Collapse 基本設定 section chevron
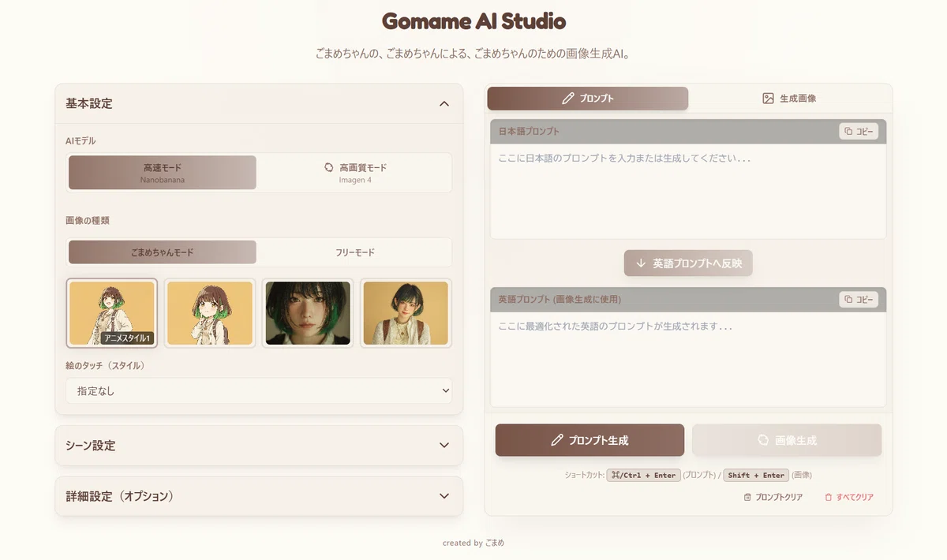This screenshot has width=947, height=560. (x=444, y=103)
